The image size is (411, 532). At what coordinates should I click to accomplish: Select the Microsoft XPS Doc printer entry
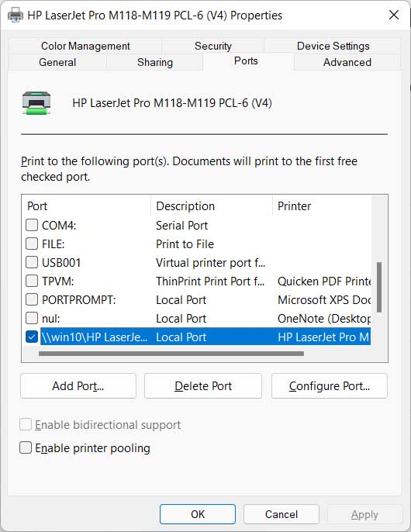click(324, 300)
